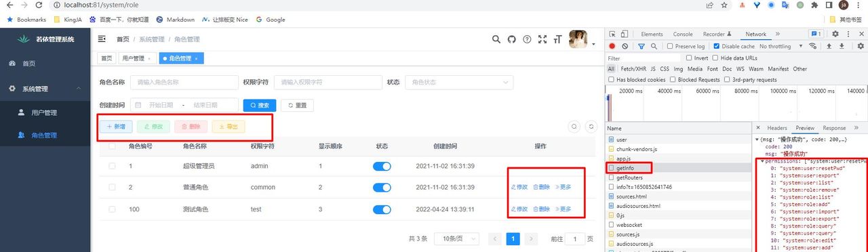Select the DevTools inspect element icon
The width and height of the screenshot is (868, 252).
tap(612, 34)
